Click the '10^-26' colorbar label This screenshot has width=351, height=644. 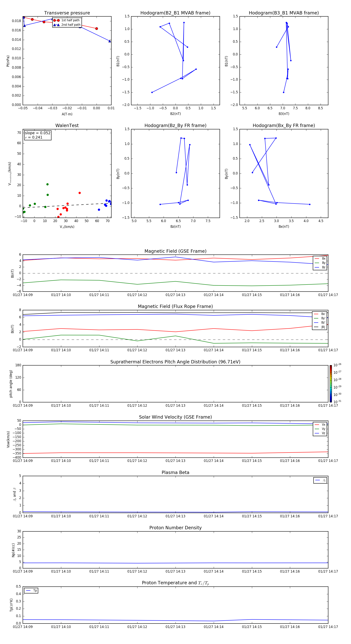point(337,365)
